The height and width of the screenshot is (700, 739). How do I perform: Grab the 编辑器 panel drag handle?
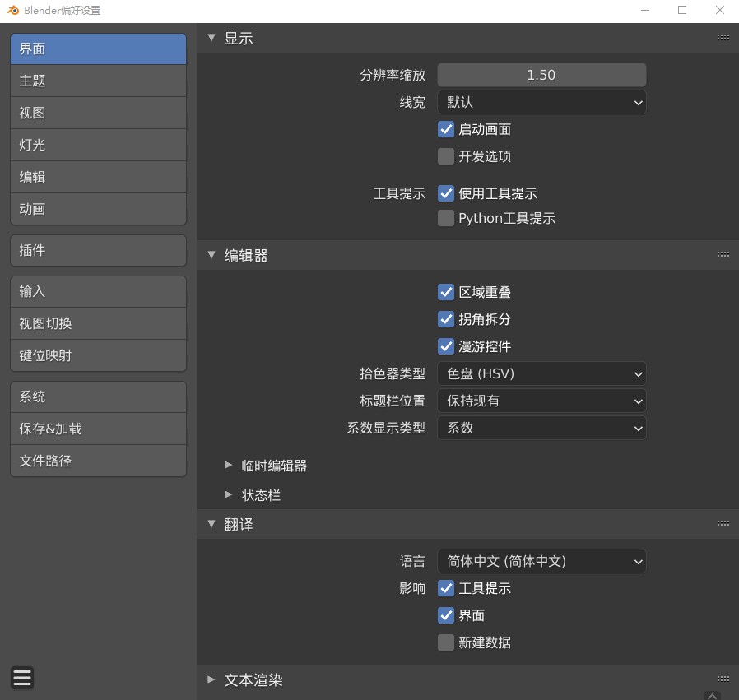pyautogui.click(x=723, y=255)
